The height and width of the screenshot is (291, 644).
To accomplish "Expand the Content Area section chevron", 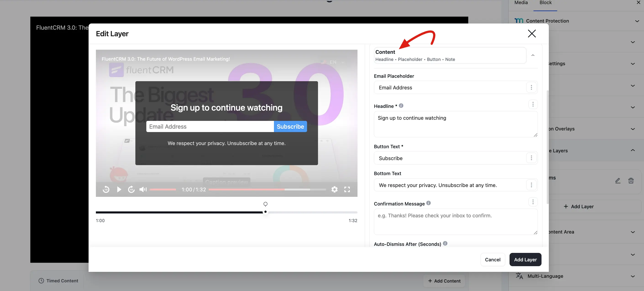I will tap(633, 232).
